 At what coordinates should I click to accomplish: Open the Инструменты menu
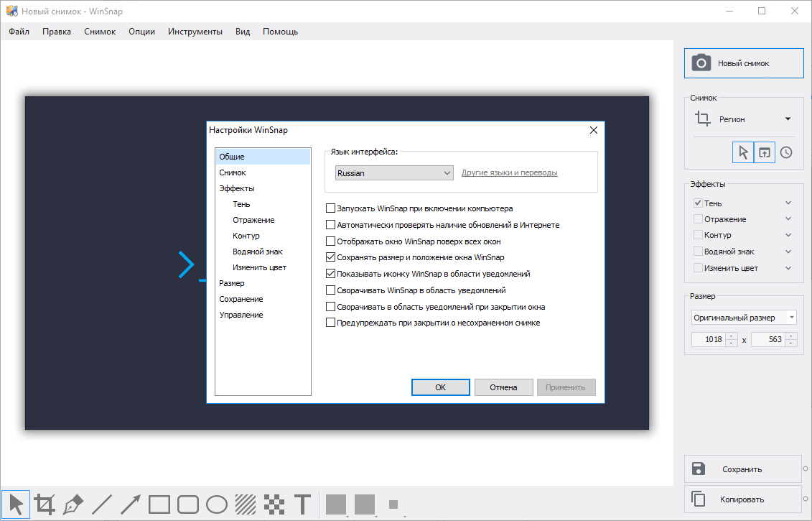coord(195,32)
